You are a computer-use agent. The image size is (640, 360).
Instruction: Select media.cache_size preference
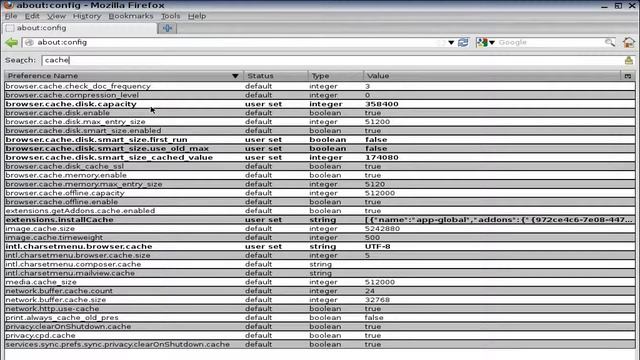(320, 282)
